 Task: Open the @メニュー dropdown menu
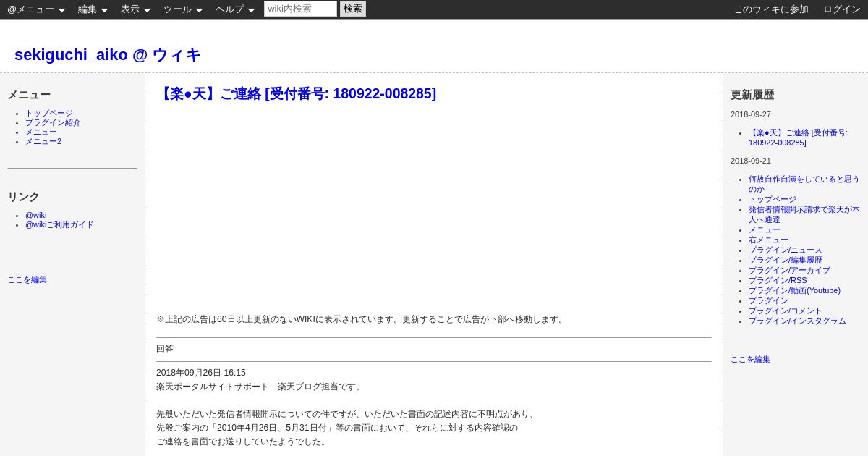pyautogui.click(x=36, y=9)
